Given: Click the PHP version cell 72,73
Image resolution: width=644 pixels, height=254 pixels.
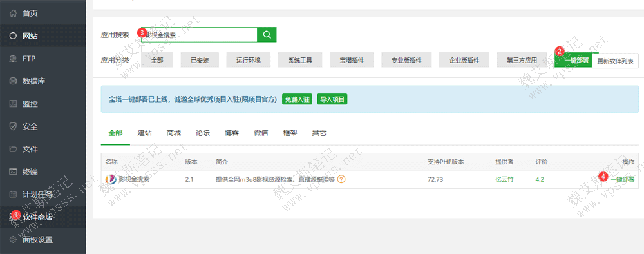Looking at the screenshot, I should point(435,179).
